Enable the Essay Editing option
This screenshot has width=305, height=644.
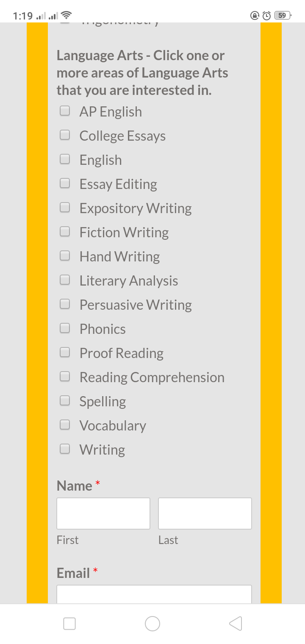click(x=65, y=183)
